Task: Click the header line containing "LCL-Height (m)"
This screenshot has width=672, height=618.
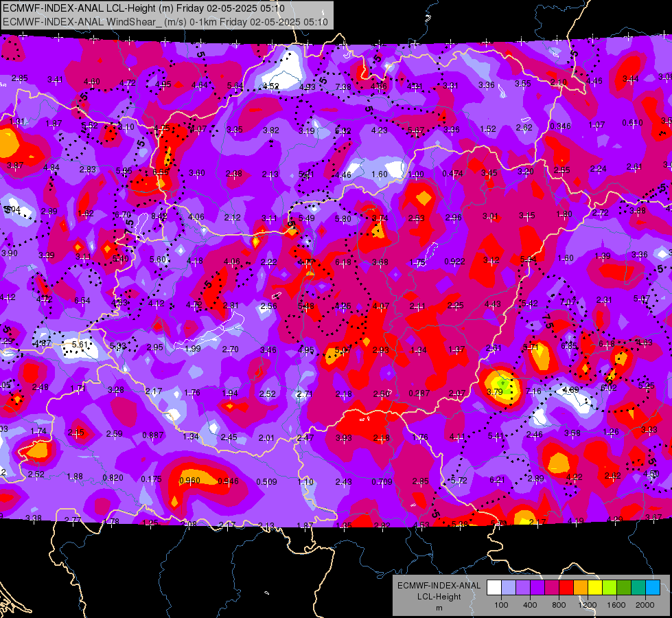Action: point(143,8)
